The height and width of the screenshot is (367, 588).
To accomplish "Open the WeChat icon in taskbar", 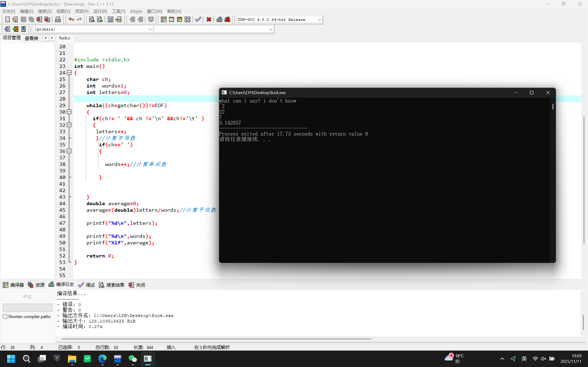I will point(133,359).
